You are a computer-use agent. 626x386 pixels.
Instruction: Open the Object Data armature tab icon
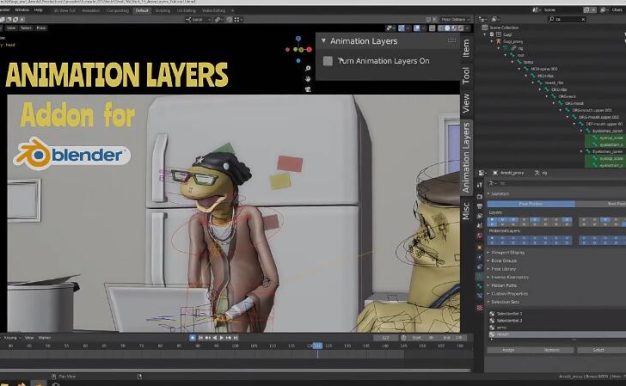point(479,276)
